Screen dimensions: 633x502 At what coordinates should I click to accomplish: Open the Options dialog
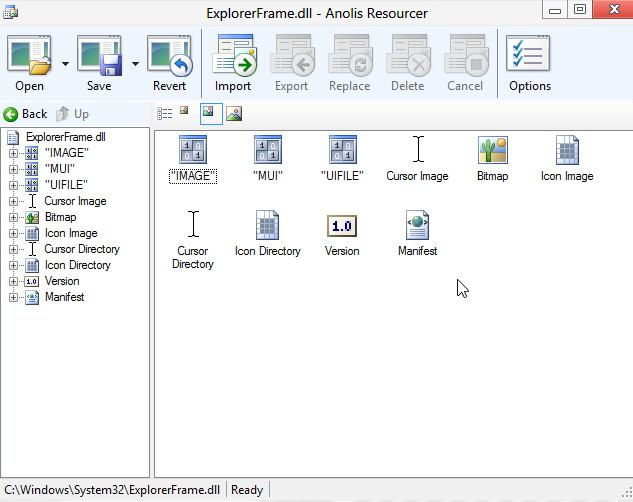pyautogui.click(x=530, y=64)
